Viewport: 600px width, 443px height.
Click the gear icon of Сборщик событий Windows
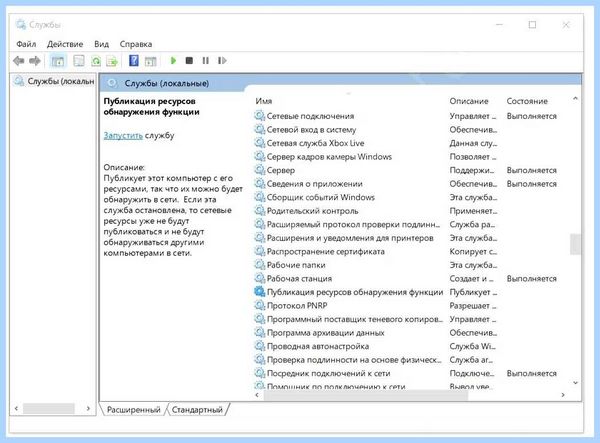[x=259, y=197]
